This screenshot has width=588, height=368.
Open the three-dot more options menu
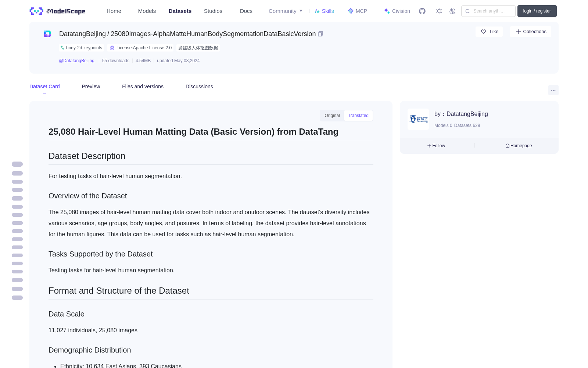[553, 90]
